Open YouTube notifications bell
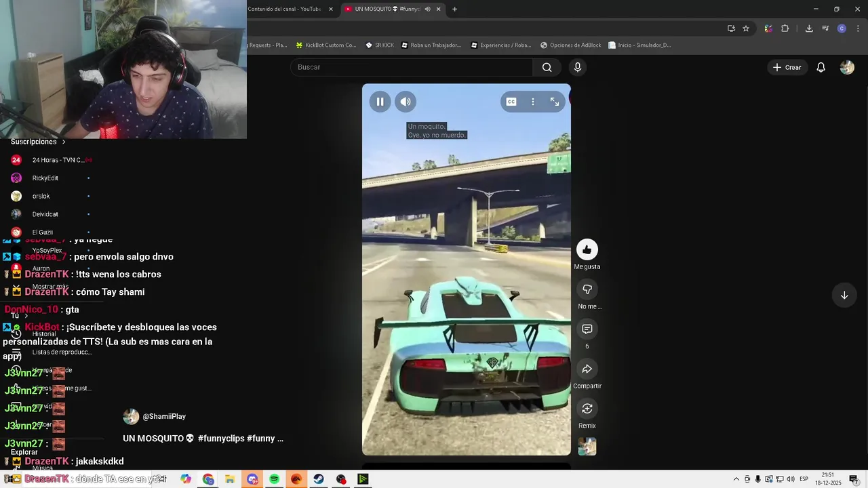 [x=821, y=67]
